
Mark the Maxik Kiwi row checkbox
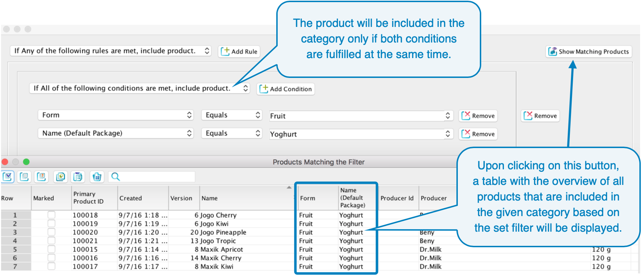click(x=51, y=266)
